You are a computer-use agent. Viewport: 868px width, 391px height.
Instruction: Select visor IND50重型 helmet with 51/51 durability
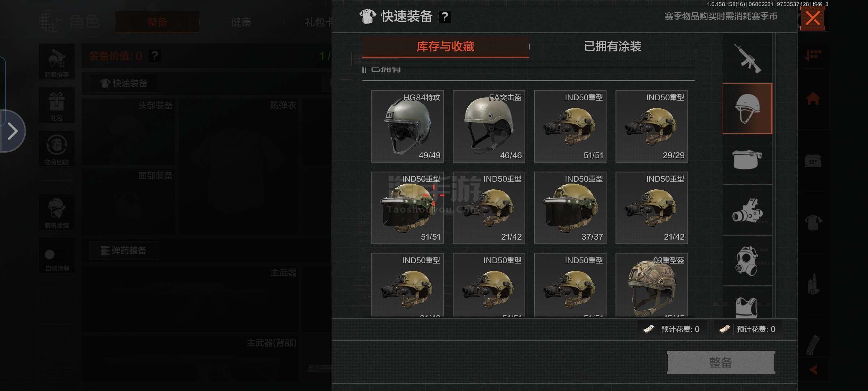click(407, 208)
